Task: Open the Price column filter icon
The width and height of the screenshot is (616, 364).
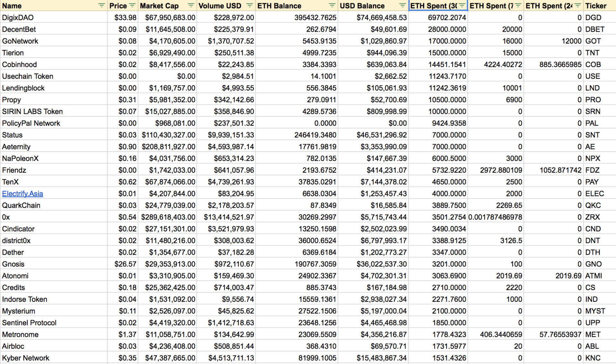Action: (132, 5)
